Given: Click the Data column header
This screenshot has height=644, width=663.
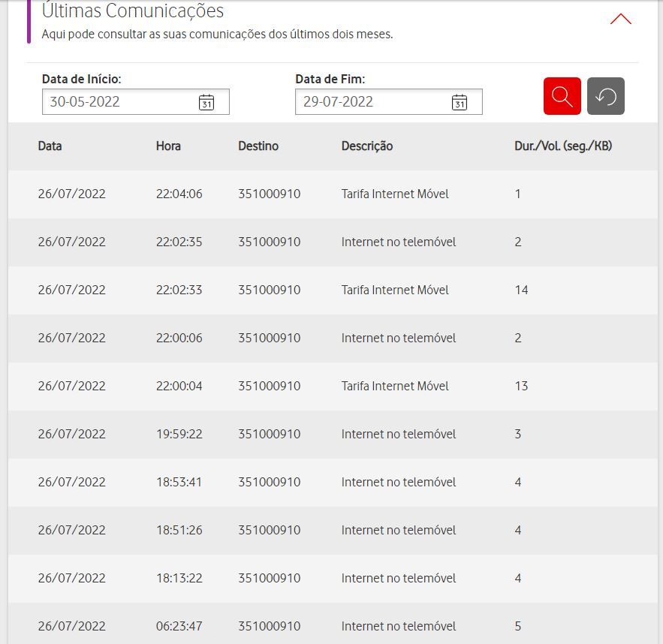Looking at the screenshot, I should click(x=50, y=146).
